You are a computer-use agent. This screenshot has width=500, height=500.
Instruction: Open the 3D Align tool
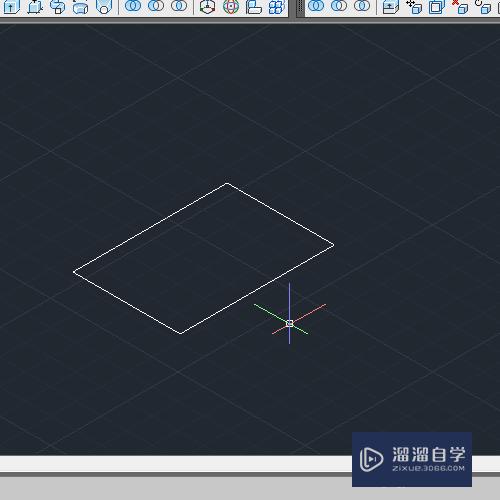pos(254,7)
